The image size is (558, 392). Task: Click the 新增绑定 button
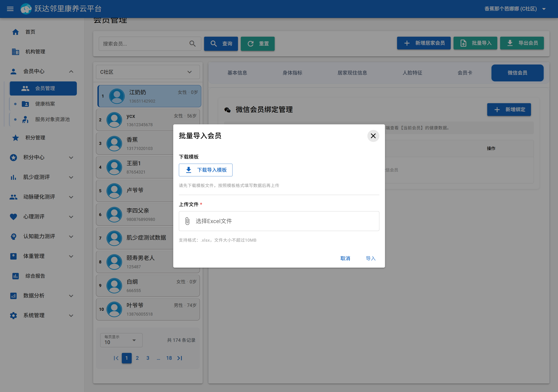tap(509, 109)
